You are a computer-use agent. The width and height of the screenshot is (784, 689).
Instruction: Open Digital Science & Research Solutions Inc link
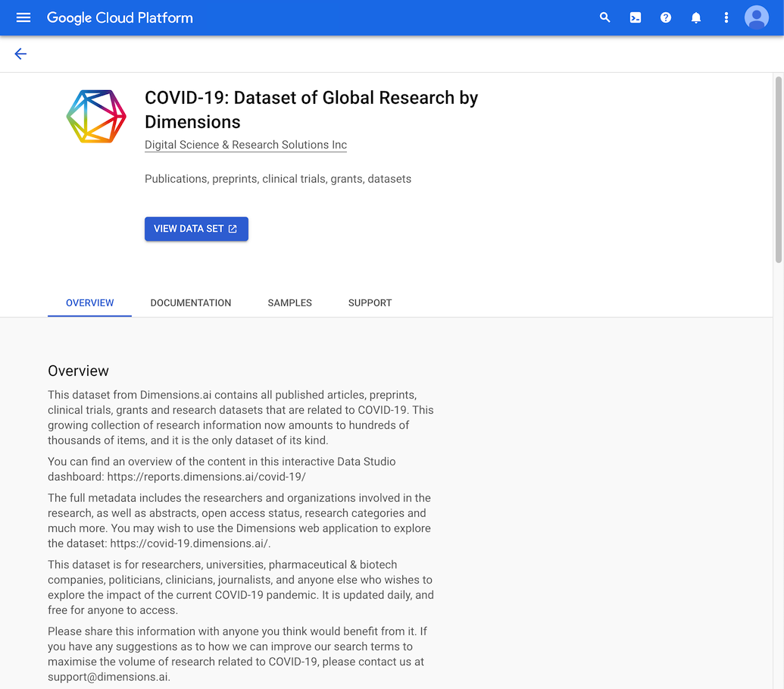(245, 145)
